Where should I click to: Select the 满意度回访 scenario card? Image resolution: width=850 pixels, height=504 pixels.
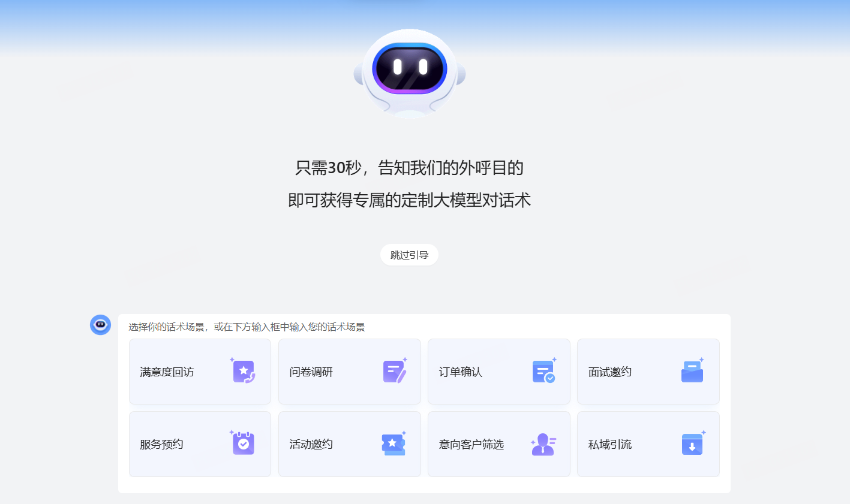point(200,372)
